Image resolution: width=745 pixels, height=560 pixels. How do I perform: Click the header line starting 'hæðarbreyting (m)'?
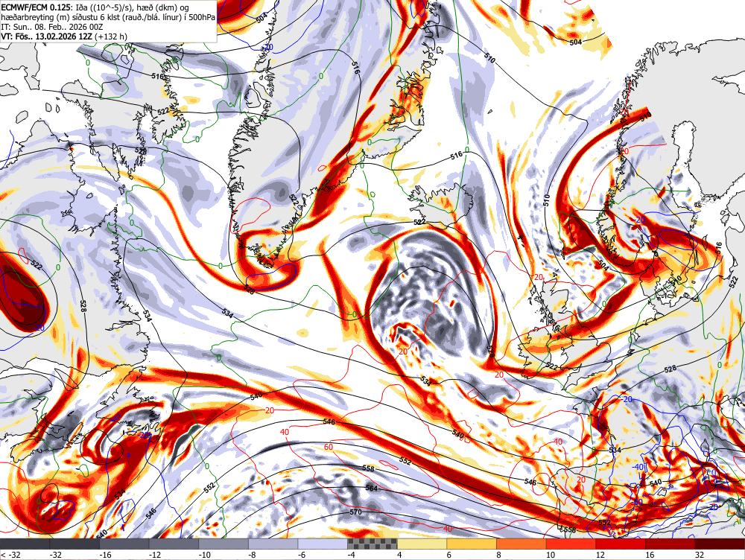point(108,17)
